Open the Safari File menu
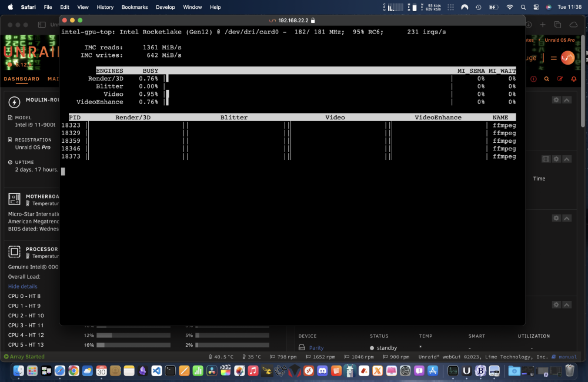The width and height of the screenshot is (588, 382). (x=48, y=7)
